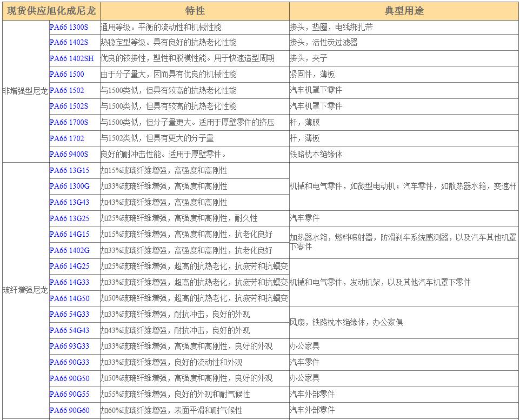Click the PA66 9400S link
This screenshot has height=420, width=520.
tap(69, 154)
